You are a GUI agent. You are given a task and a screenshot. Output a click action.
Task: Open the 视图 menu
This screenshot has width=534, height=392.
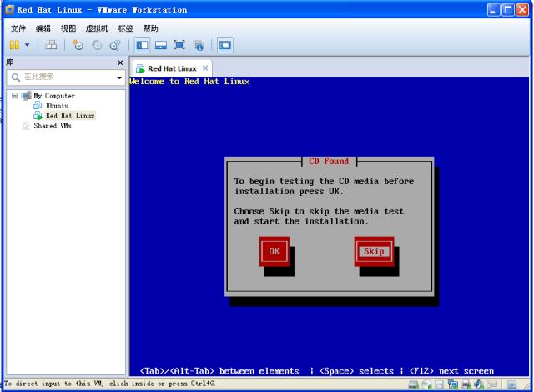pyautogui.click(x=68, y=28)
